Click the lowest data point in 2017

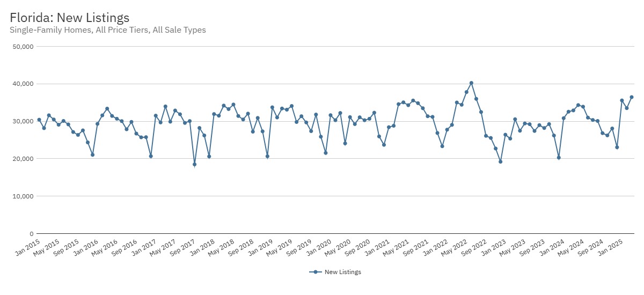[194, 165]
